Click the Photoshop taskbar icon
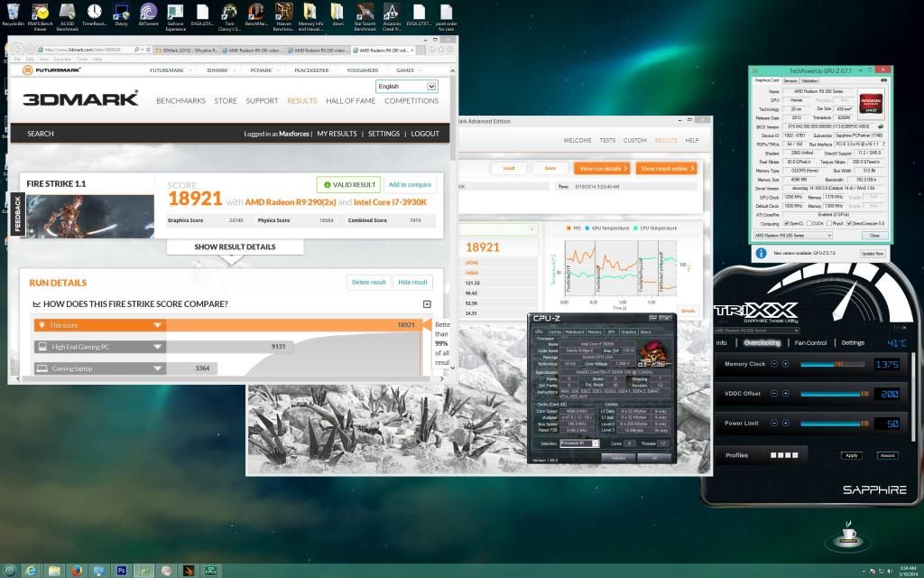 (x=122, y=570)
